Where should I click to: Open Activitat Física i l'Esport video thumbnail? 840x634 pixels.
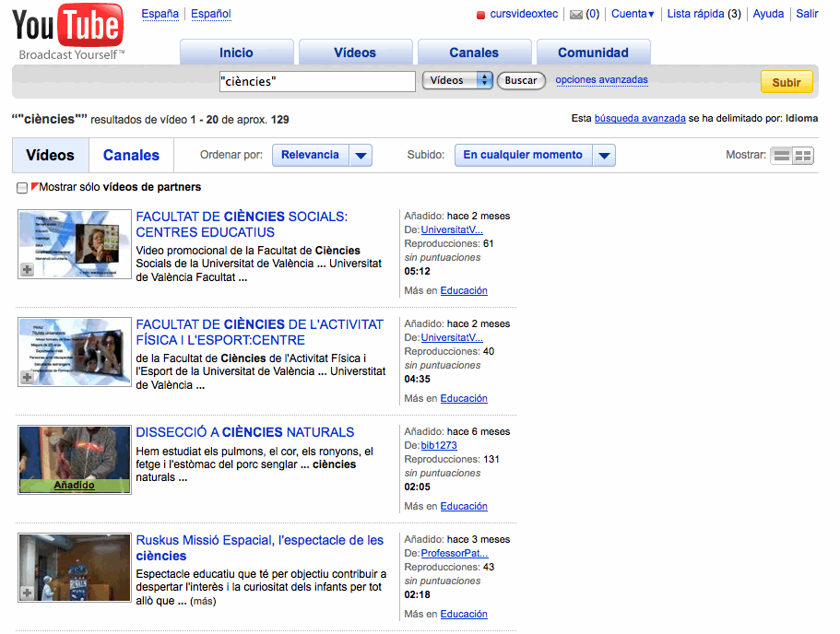(x=75, y=352)
